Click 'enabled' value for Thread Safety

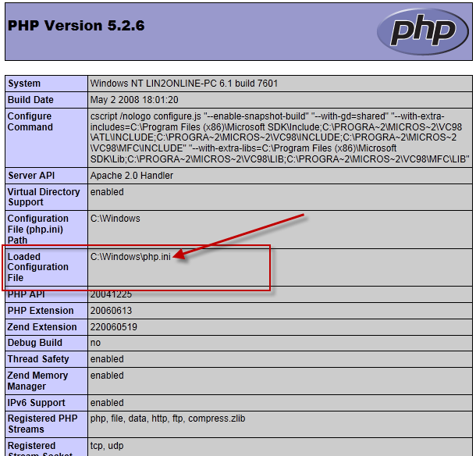point(107,359)
